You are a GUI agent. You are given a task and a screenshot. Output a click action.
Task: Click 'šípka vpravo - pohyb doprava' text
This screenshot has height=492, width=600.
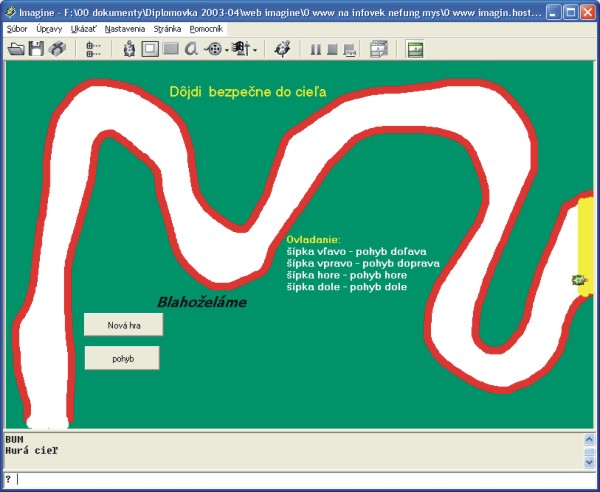[x=363, y=263]
